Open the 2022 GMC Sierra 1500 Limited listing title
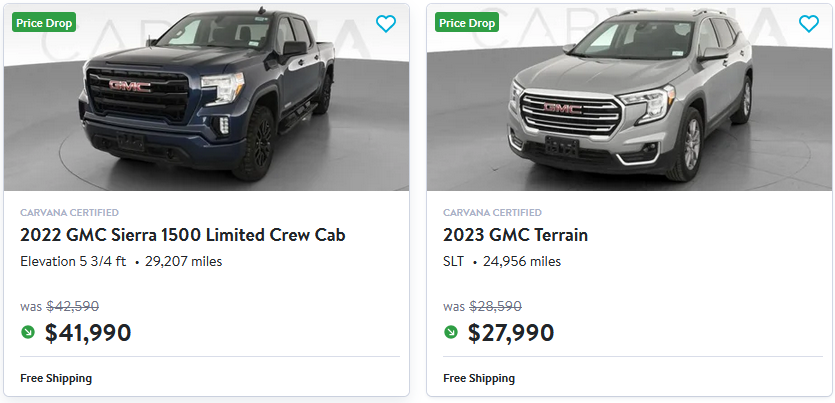 click(183, 236)
